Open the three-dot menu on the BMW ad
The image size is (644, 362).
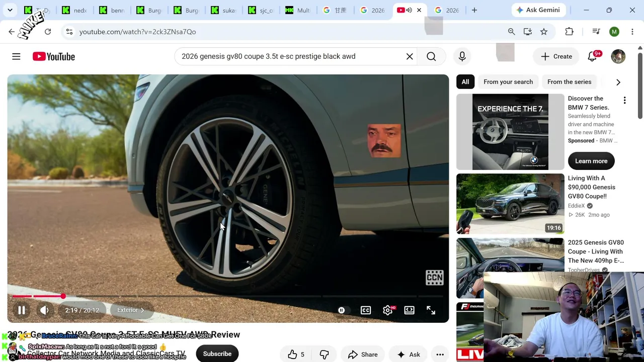pos(624,101)
